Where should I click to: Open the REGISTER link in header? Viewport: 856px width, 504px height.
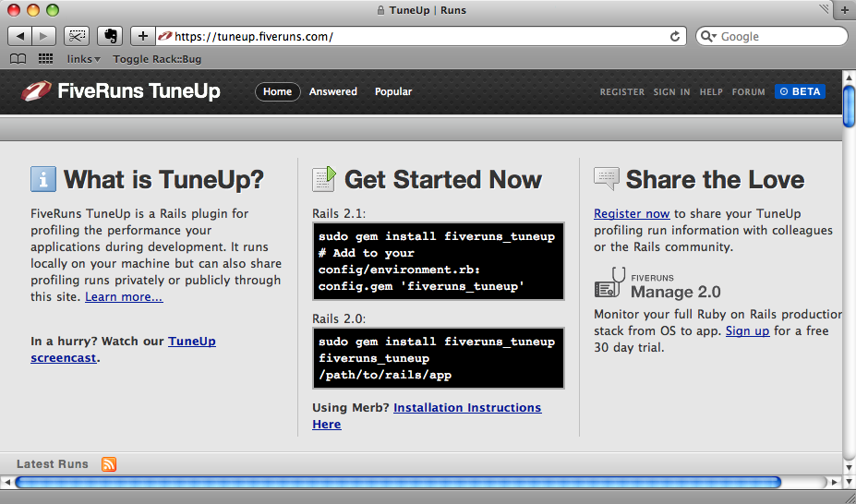tap(622, 92)
